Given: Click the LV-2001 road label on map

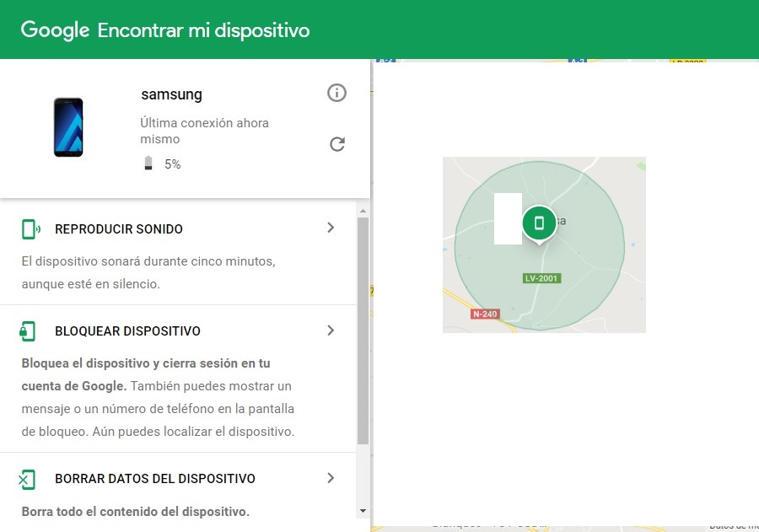Looking at the screenshot, I should (541, 278).
